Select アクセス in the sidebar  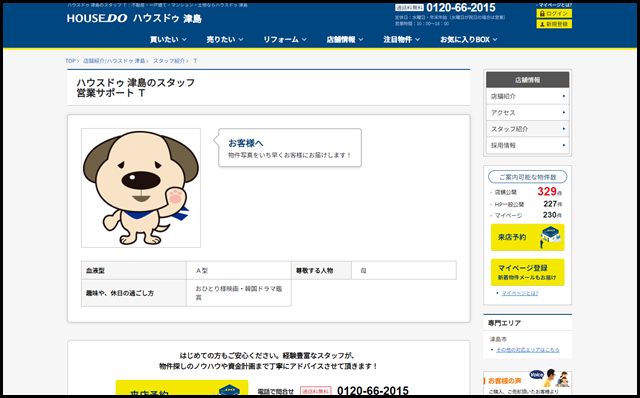(527, 113)
